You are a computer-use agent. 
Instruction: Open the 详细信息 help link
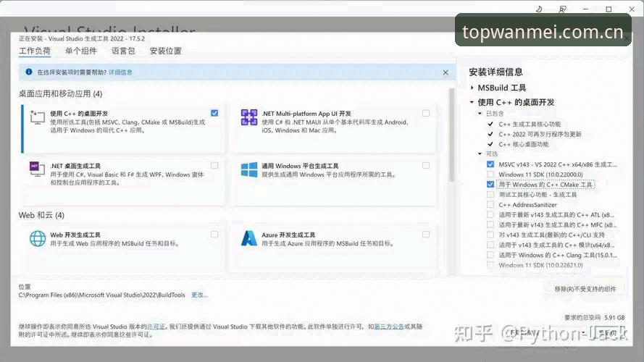(120, 72)
